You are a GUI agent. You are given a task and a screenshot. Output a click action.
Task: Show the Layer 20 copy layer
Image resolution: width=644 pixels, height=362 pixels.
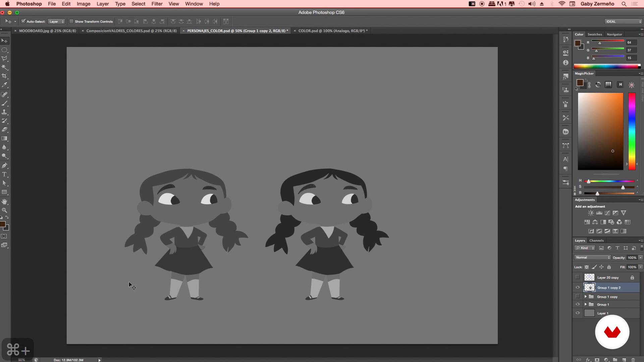[x=578, y=277]
